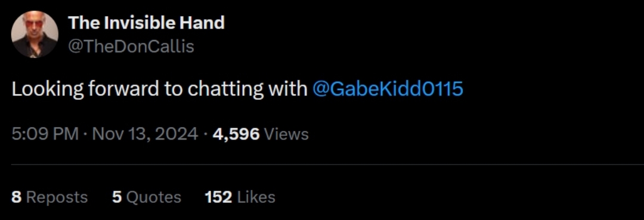This screenshot has height=220, width=644.
Task: Visit the @GabeKidd0115 mention
Action: pyautogui.click(x=388, y=89)
